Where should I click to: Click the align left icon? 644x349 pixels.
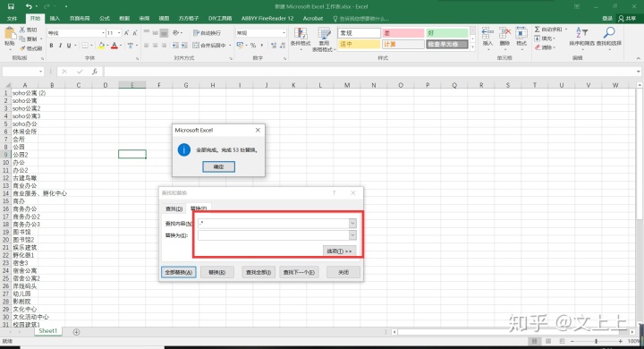tap(146, 46)
